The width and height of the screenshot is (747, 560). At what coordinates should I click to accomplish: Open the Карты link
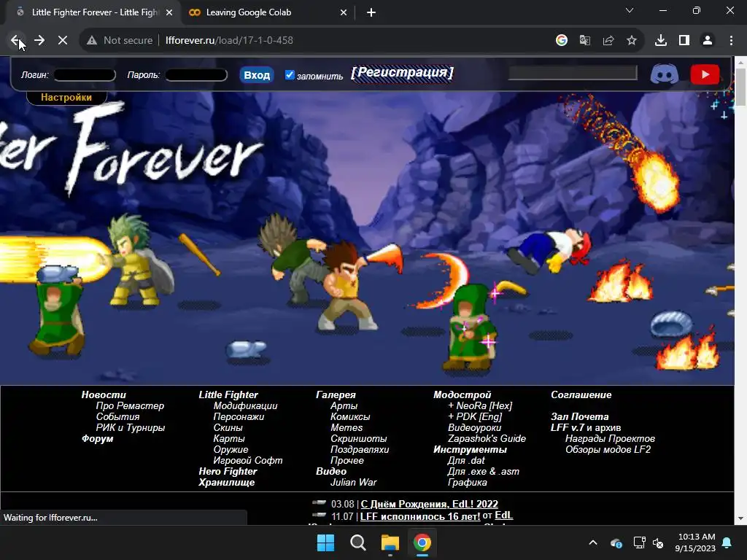click(x=229, y=438)
